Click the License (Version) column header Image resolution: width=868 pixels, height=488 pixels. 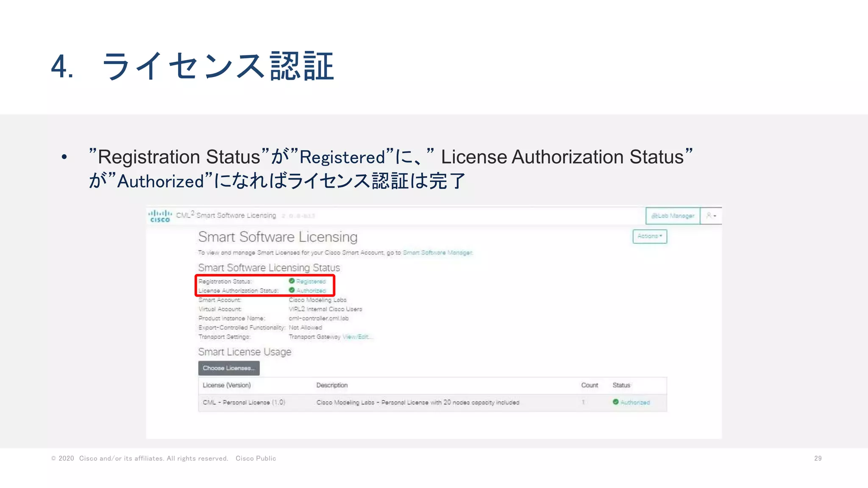tap(227, 385)
